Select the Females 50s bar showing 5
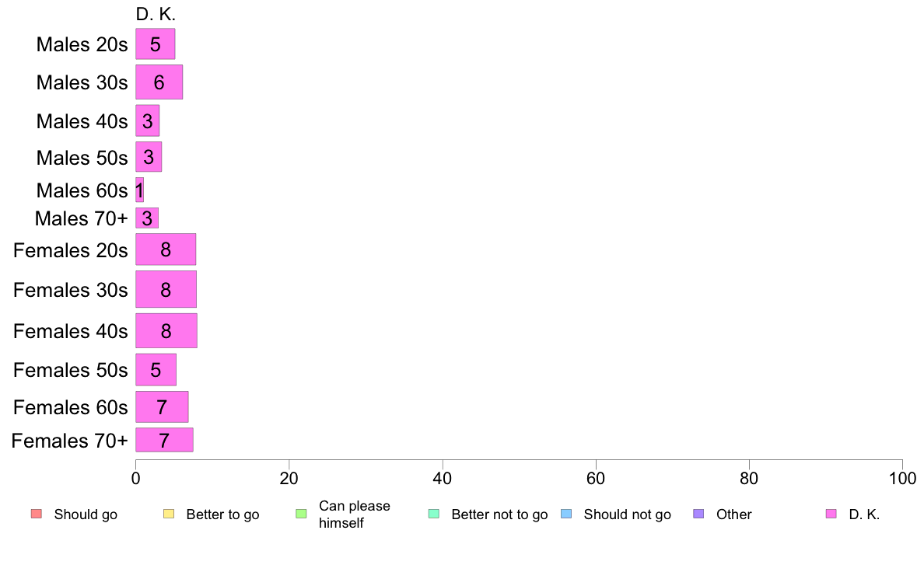 156,369
